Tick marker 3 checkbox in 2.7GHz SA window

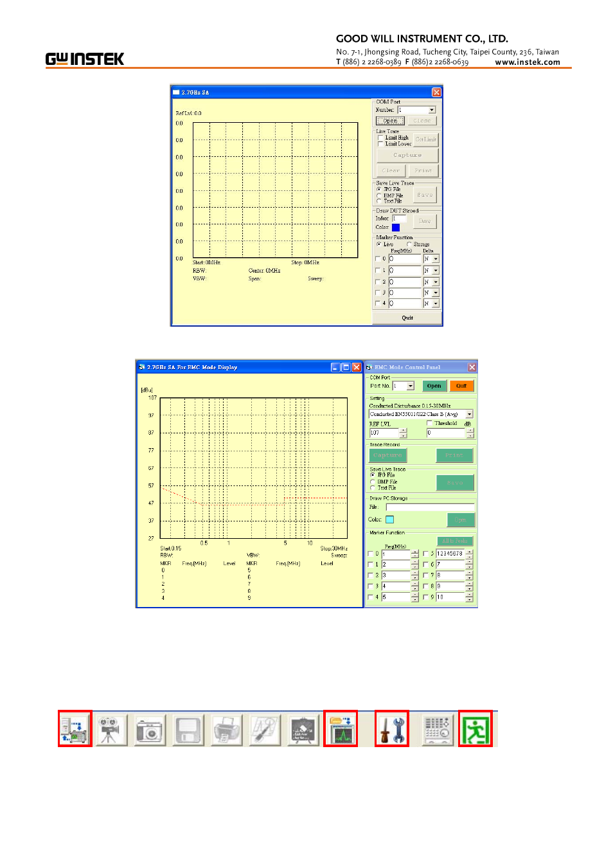pyautogui.click(x=378, y=293)
